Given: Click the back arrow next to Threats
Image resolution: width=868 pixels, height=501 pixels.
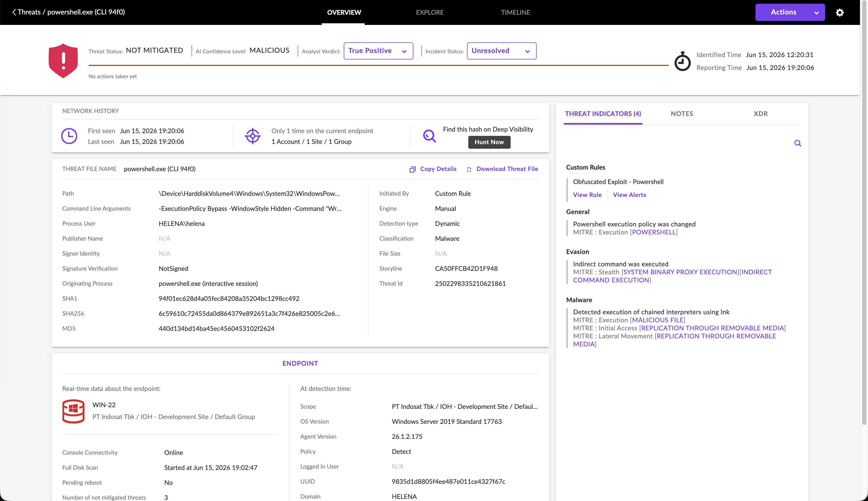Looking at the screenshot, I should pyautogui.click(x=14, y=12).
